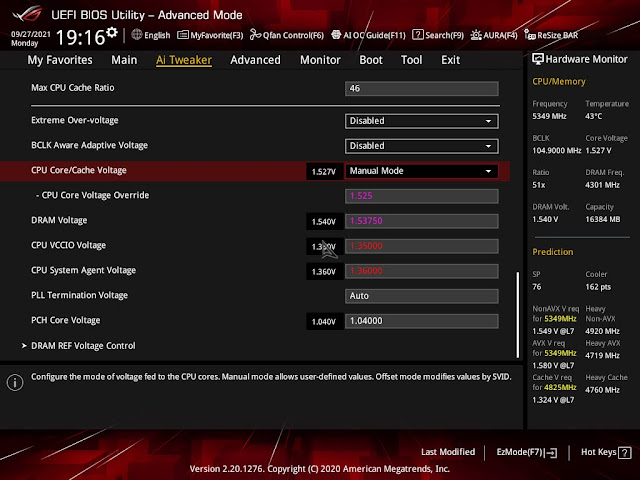Click the 4301 MHz DRAM Freq. value
This screenshot has height=480, width=640.
[602, 185]
